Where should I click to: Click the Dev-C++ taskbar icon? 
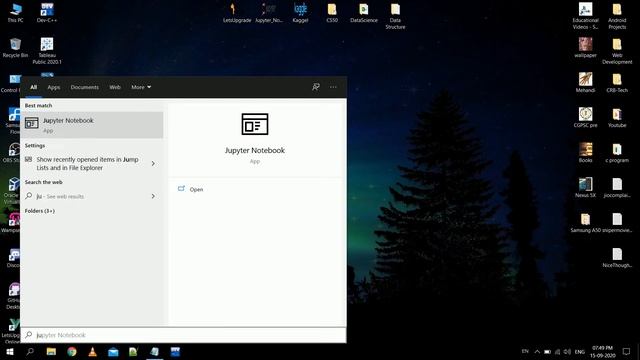pos(175,351)
